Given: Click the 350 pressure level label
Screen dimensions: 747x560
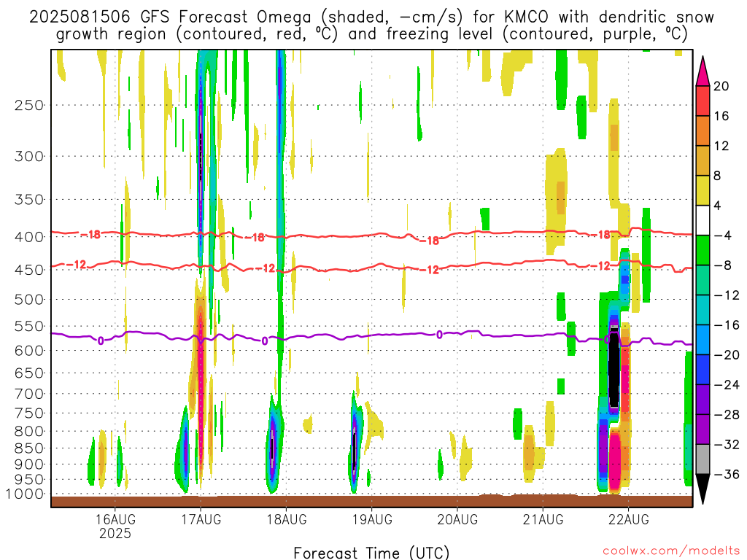Looking at the screenshot, I should point(29,200).
